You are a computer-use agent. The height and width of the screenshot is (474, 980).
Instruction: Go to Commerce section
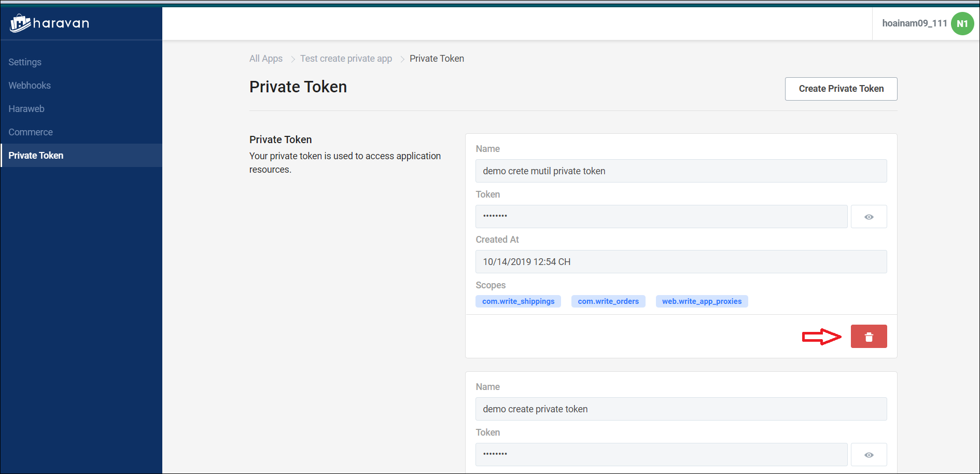(31, 132)
